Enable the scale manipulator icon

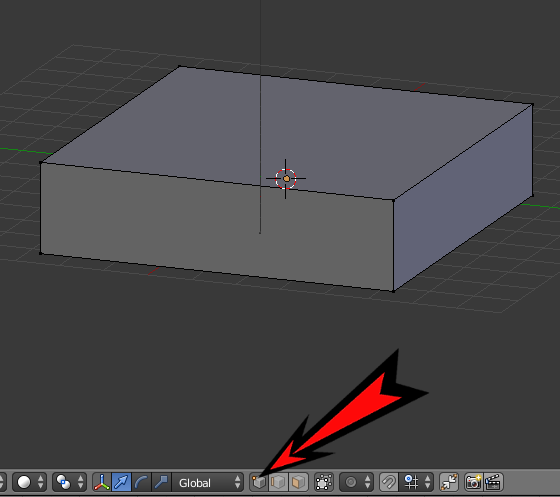click(161, 482)
